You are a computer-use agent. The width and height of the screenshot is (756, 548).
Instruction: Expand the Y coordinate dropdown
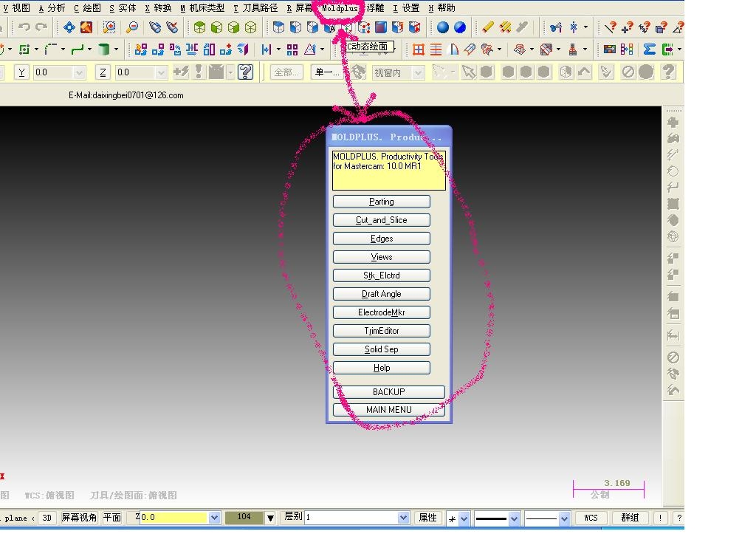[x=79, y=73]
